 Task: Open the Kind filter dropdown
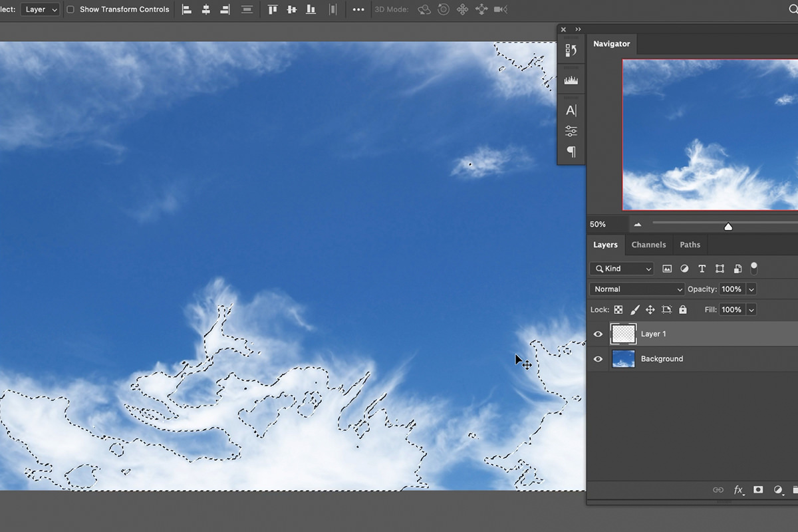(620, 268)
